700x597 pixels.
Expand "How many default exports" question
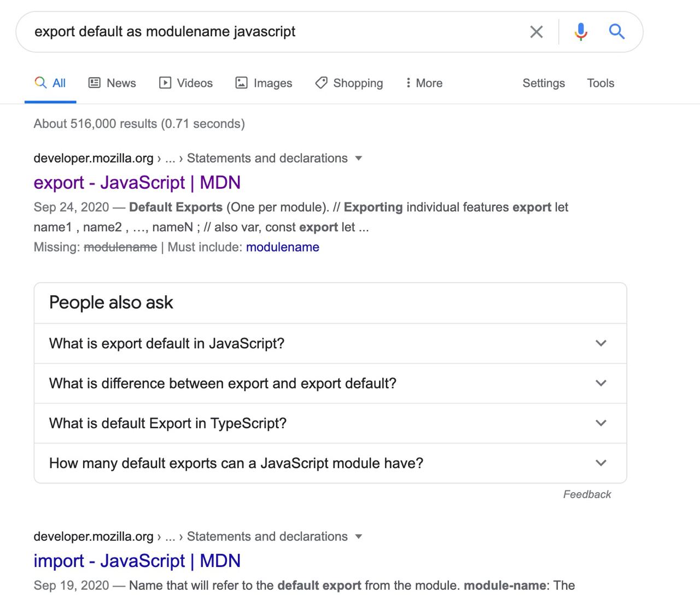(601, 463)
